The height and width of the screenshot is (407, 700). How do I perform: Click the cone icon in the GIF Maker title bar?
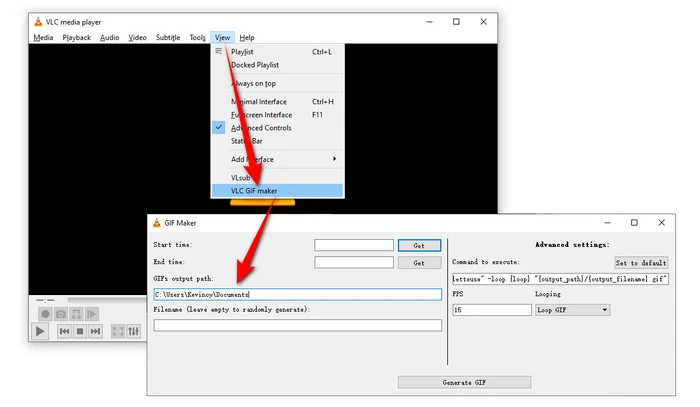[157, 223]
